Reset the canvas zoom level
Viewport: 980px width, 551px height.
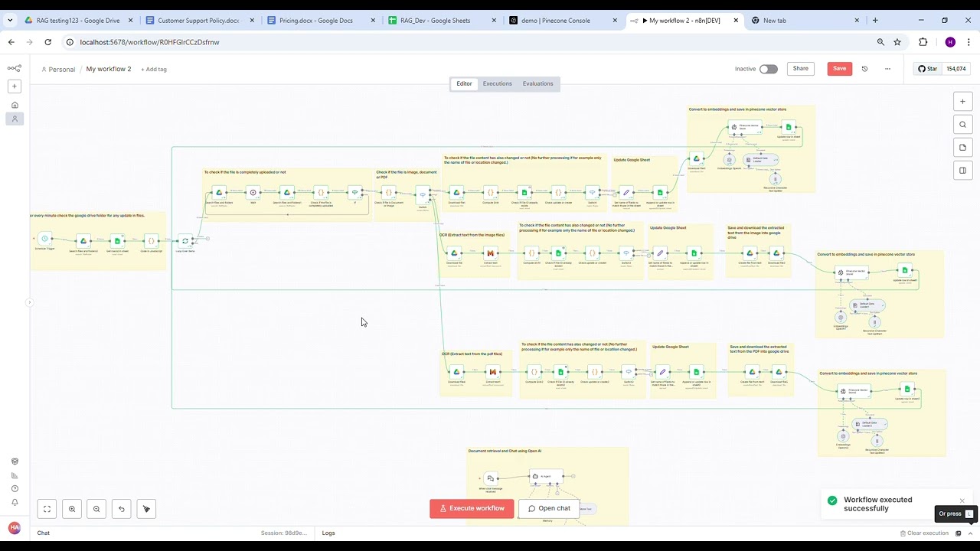click(121, 509)
